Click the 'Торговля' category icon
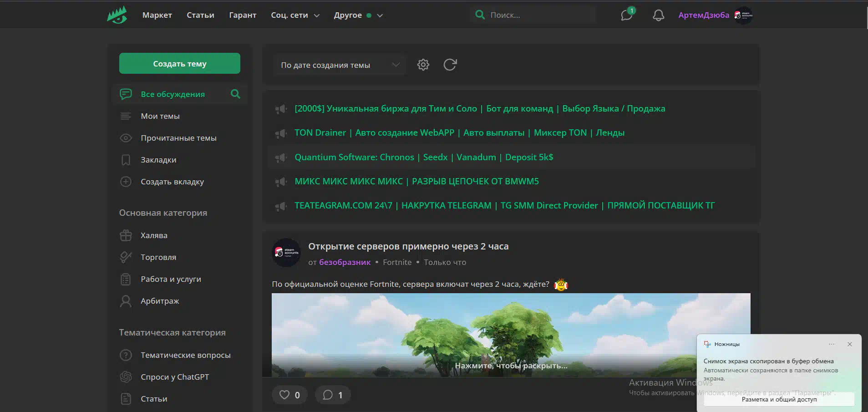Image resolution: width=868 pixels, height=412 pixels. [126, 257]
